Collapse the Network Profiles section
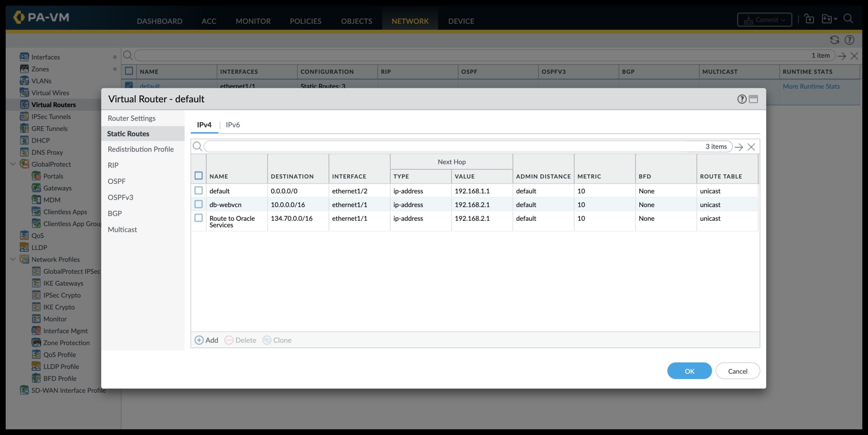The height and width of the screenshot is (435, 868). coord(13,259)
